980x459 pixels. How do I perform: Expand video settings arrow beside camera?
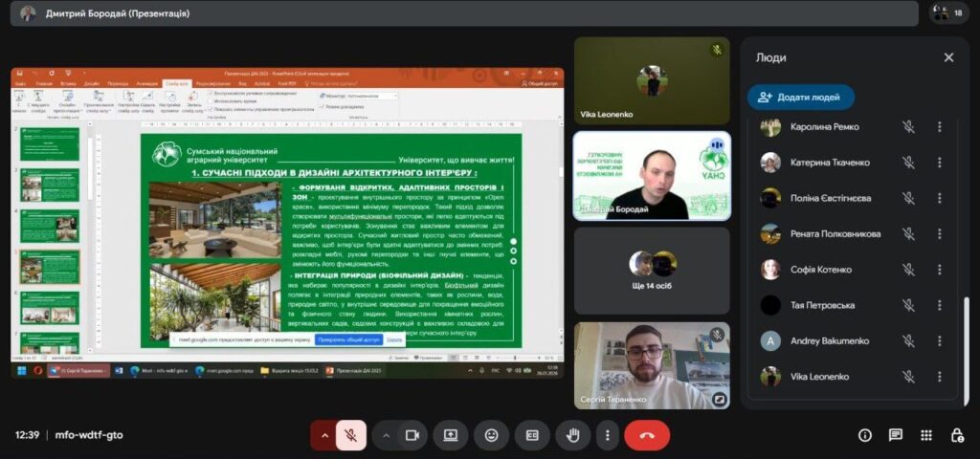tap(387, 435)
